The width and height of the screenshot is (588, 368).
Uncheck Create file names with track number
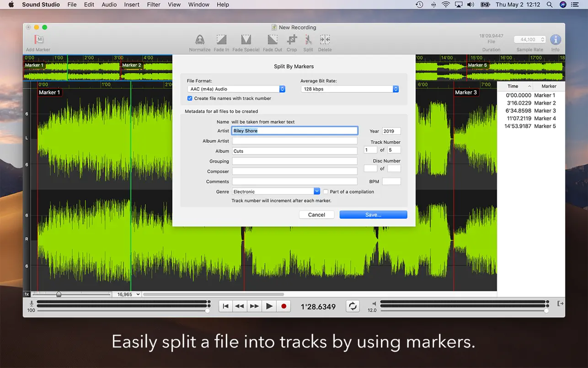coord(190,98)
